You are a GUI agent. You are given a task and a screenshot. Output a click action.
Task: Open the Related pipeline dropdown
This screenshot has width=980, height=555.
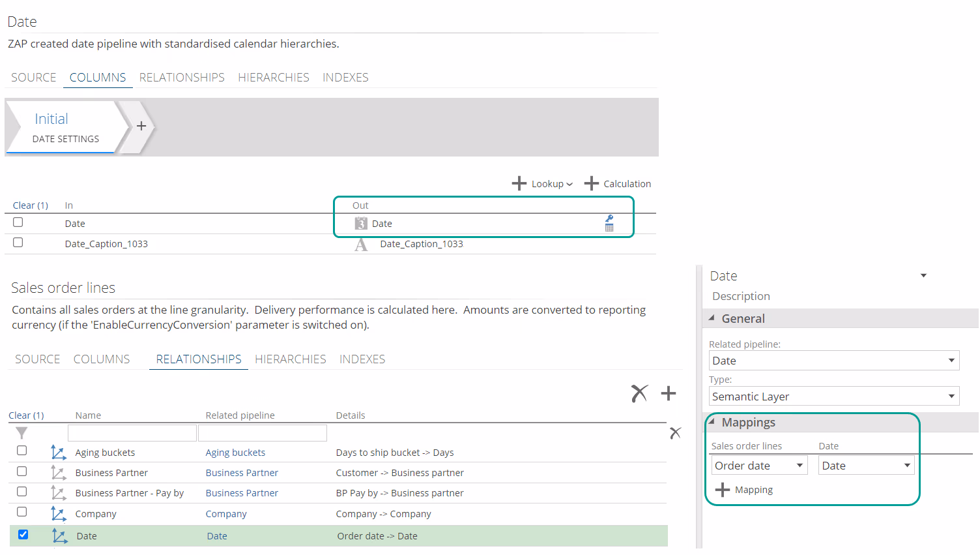coord(951,361)
